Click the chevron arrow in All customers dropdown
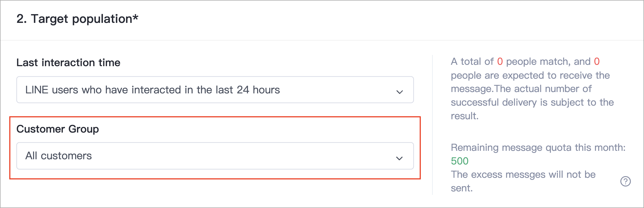 tap(399, 158)
